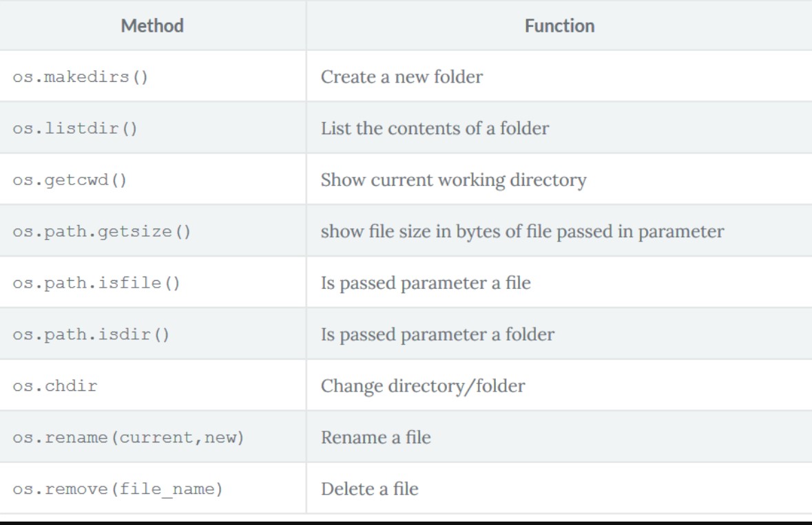Click the os.remove(file_name) code text

coord(118,489)
